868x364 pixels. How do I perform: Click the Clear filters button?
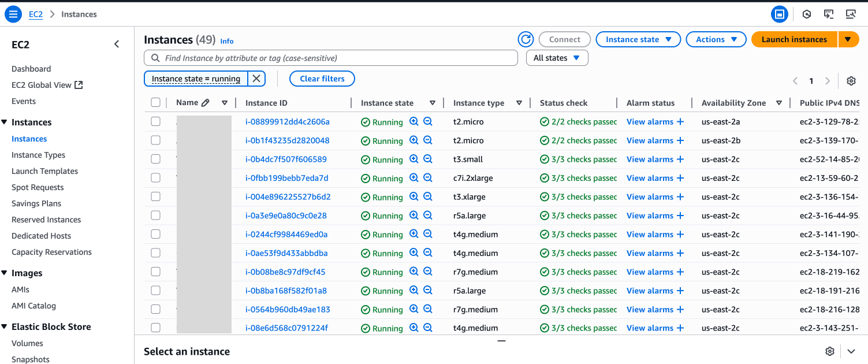(322, 79)
